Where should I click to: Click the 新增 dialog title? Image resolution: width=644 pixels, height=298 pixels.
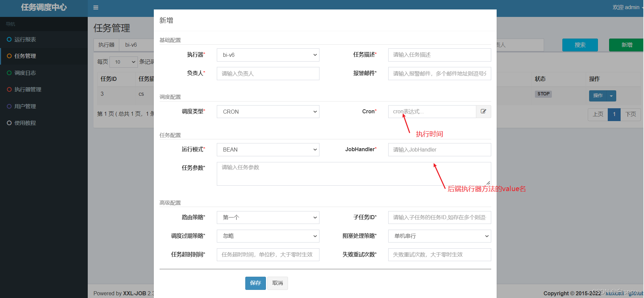tap(166, 20)
